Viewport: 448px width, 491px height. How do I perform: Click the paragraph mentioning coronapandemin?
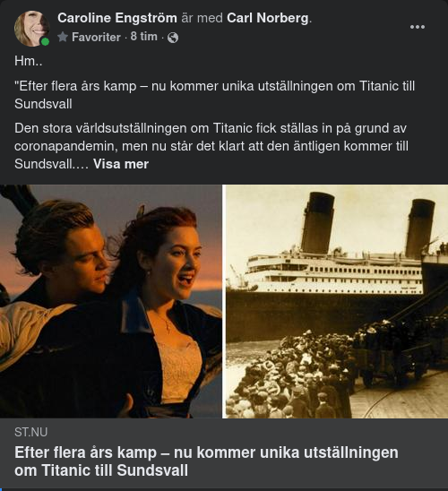pyautogui.click(x=211, y=146)
